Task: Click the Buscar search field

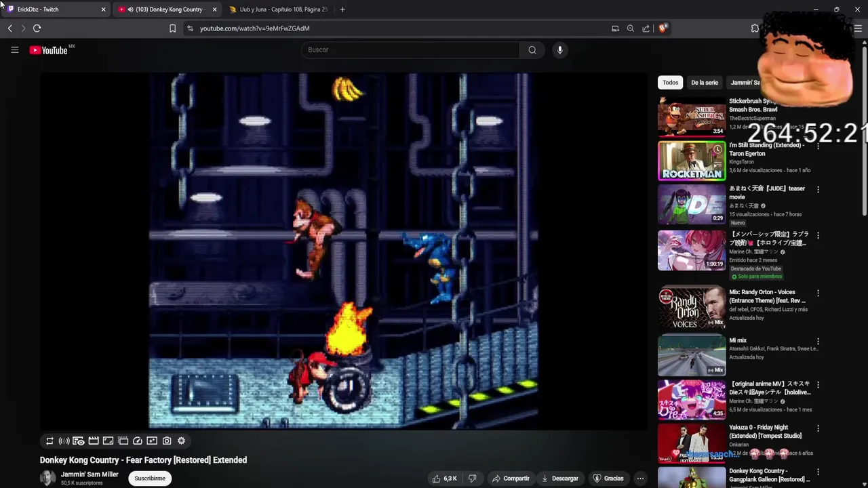Action: click(410, 49)
